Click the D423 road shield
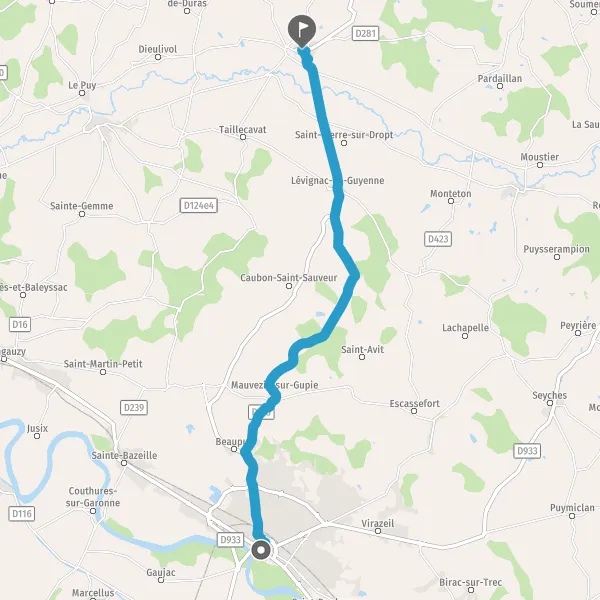 click(438, 239)
